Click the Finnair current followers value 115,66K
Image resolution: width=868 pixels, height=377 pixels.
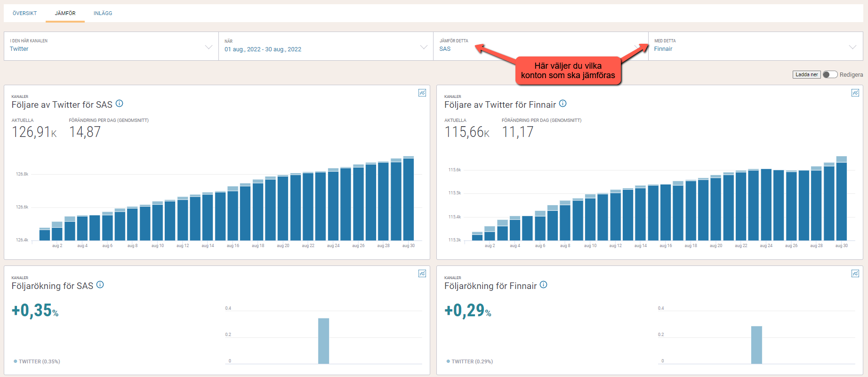point(467,132)
